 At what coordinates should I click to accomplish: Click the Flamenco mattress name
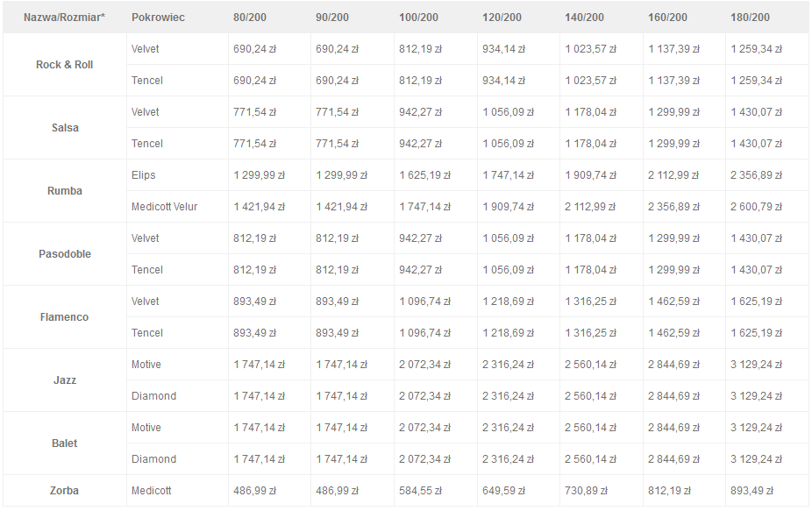tap(64, 317)
